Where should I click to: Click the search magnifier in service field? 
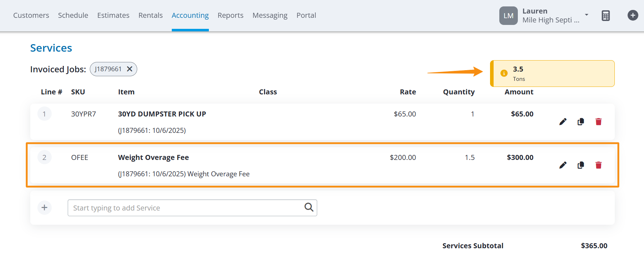tap(309, 207)
